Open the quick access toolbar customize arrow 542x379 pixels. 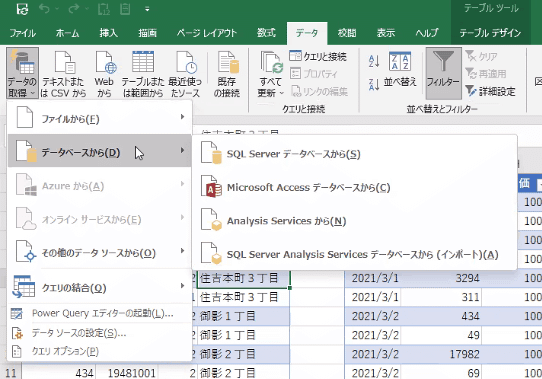tap(147, 9)
